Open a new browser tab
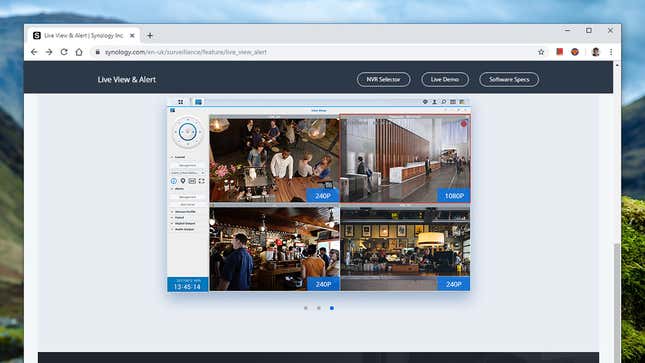 coord(150,36)
